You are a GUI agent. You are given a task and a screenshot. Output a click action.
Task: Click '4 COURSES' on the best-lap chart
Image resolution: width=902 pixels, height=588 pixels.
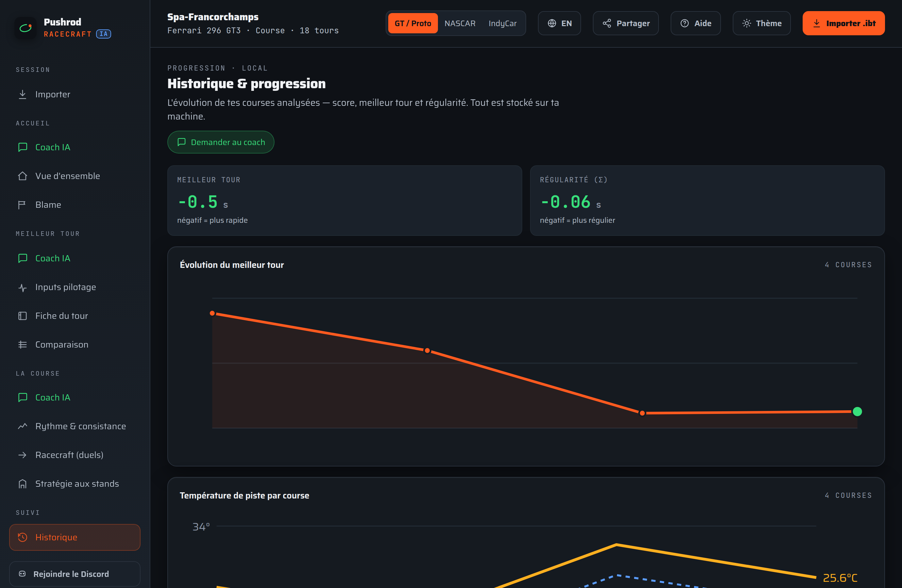848,265
